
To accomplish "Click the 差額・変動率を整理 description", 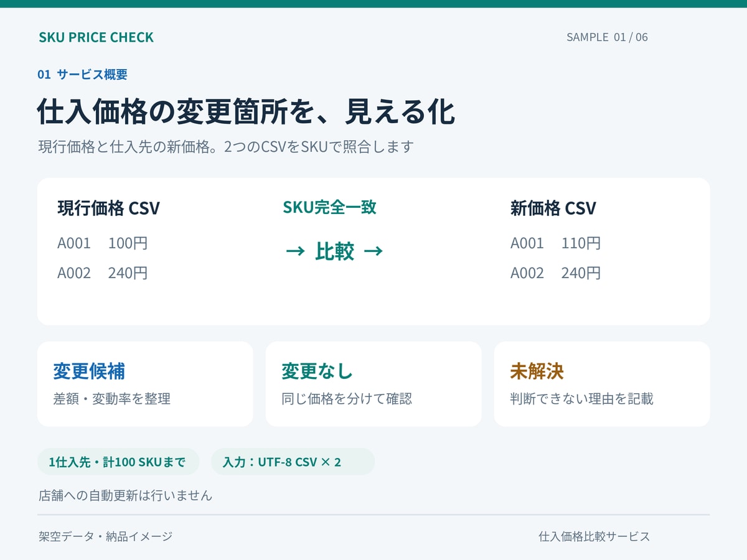I will pos(111,399).
